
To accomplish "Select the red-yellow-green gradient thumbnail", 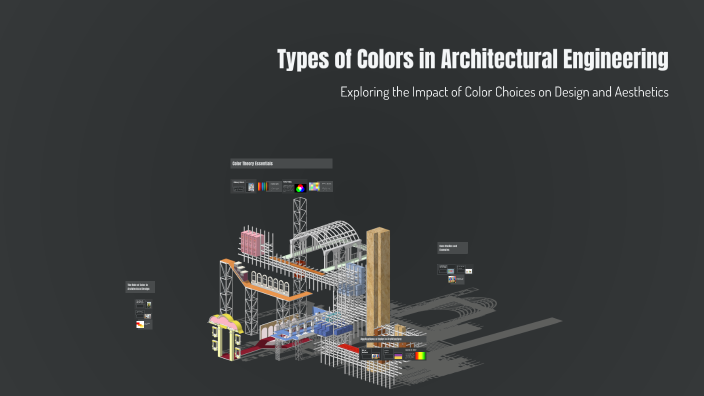I will click(421, 356).
